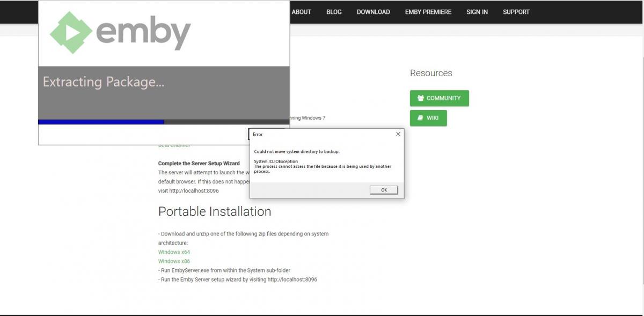644x316 pixels.
Task: Click 'Complete the Server Setup Wizard' heading
Action: click(x=199, y=163)
